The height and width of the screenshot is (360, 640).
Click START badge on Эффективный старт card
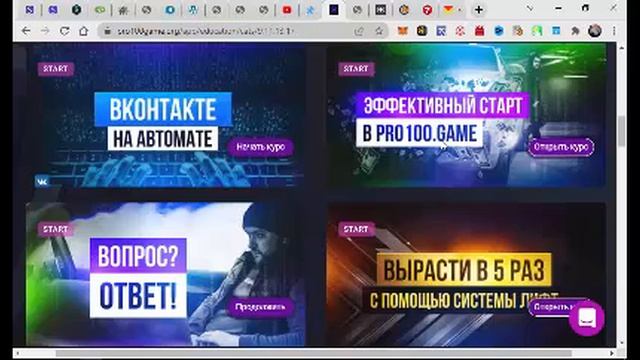356,69
